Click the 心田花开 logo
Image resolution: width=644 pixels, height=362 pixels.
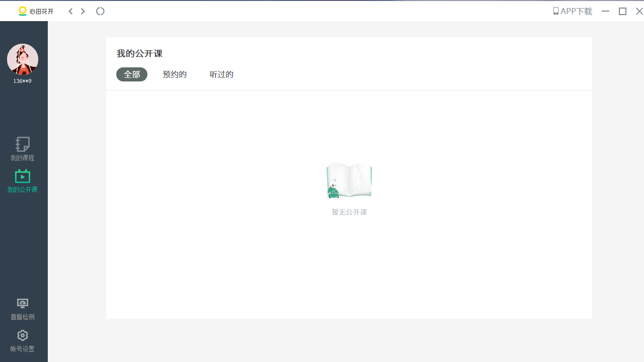(35, 11)
